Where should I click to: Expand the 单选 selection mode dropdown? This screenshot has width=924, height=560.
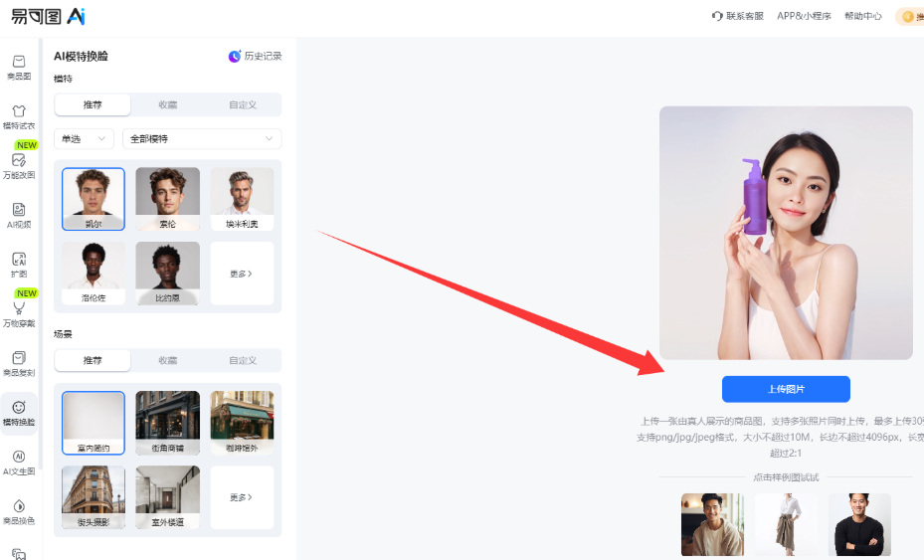[84, 139]
